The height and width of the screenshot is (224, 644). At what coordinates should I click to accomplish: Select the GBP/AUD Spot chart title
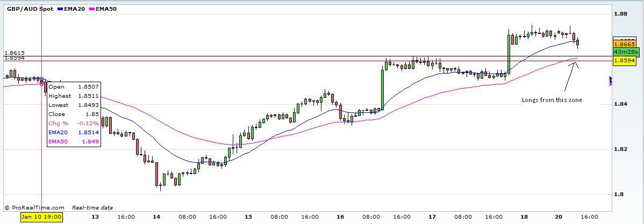[x=30, y=9]
